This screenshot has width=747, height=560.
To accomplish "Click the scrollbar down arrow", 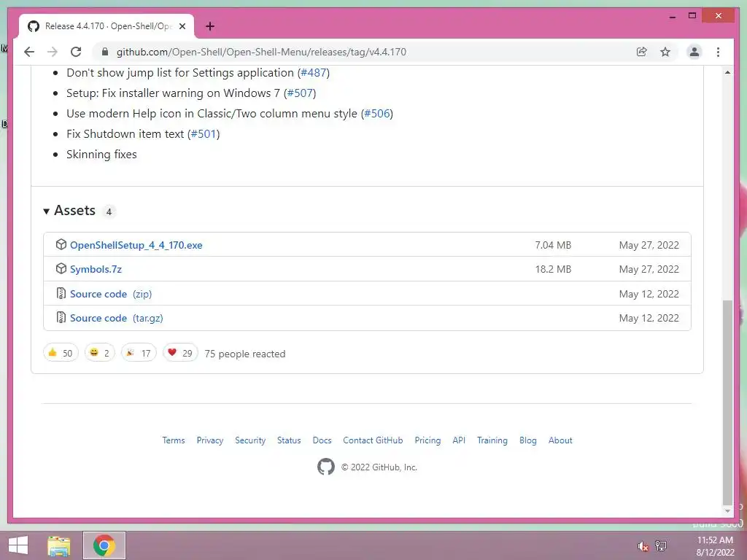I will pyautogui.click(x=727, y=511).
